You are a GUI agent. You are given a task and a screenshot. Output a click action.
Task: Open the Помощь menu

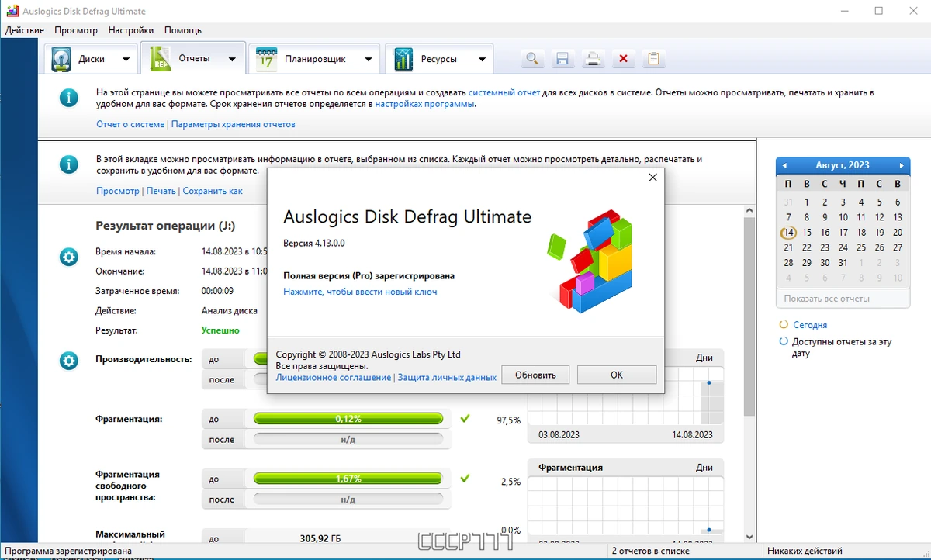pyautogui.click(x=183, y=30)
